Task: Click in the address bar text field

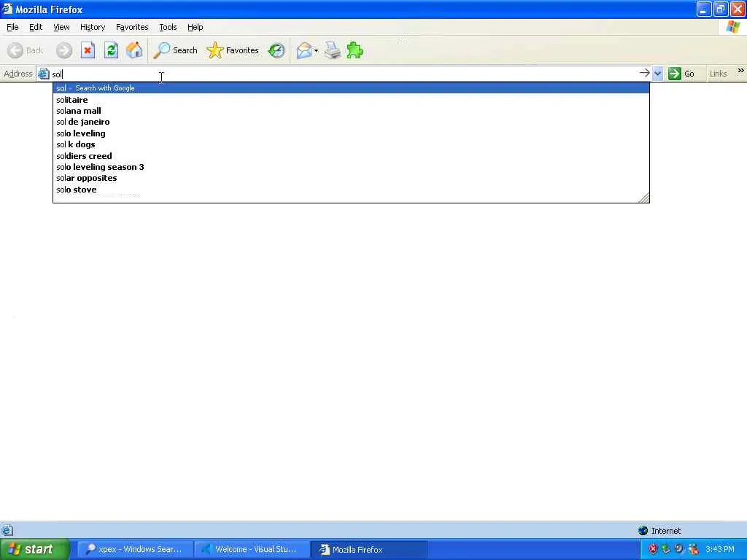Action: pos(343,74)
